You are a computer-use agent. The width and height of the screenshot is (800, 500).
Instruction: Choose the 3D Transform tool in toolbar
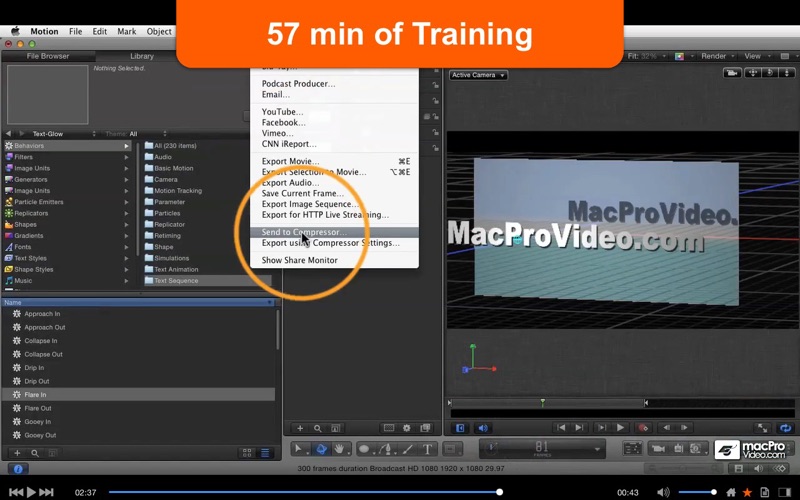point(321,449)
